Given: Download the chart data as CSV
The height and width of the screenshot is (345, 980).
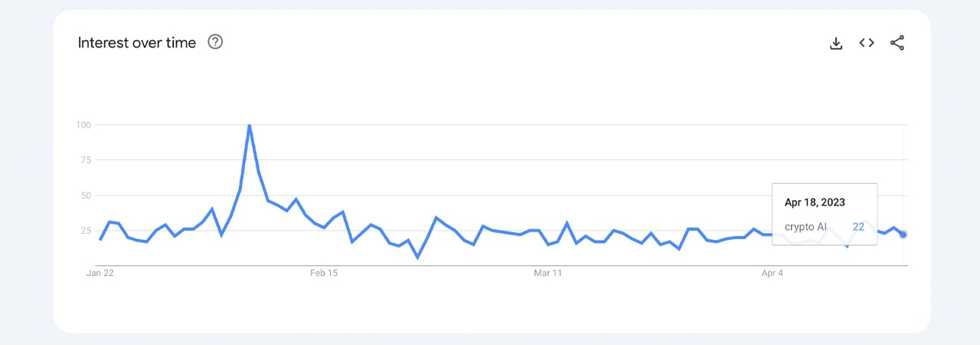Looking at the screenshot, I should [x=836, y=43].
